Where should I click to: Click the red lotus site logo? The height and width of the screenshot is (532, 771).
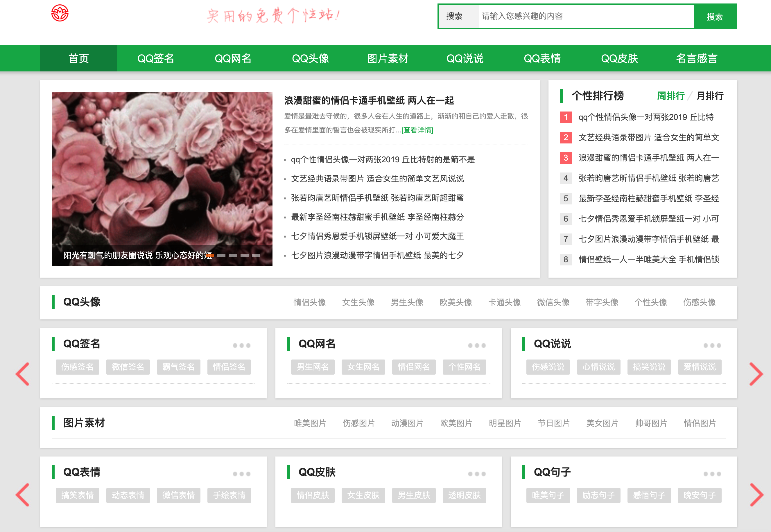tap(60, 13)
